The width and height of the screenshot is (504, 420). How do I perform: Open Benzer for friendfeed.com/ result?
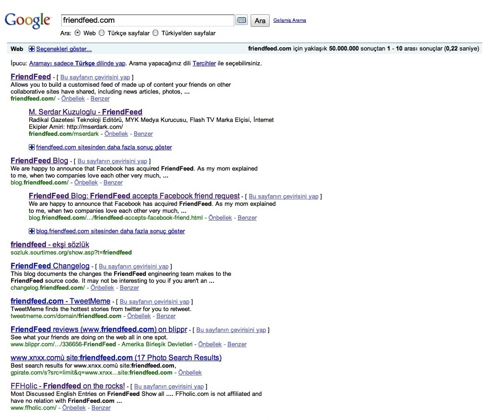click(100, 99)
